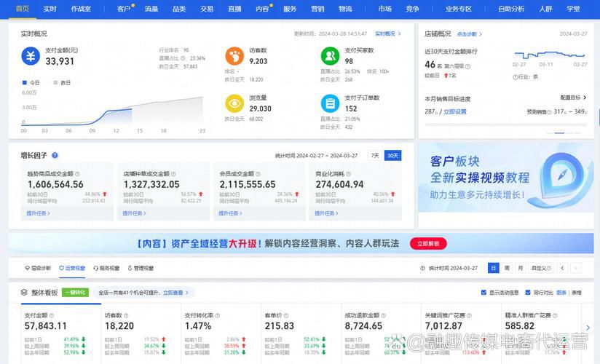Open the 客户板块 video tutorial banner

coord(506,178)
